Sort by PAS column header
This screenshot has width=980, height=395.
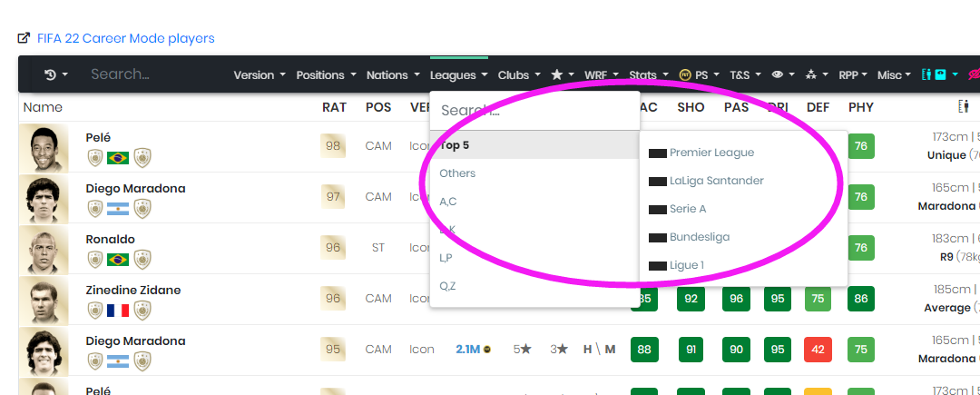pyautogui.click(x=736, y=107)
